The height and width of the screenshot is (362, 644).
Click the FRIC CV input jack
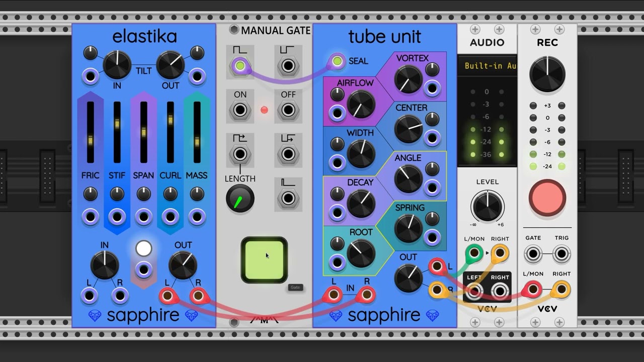(x=90, y=217)
